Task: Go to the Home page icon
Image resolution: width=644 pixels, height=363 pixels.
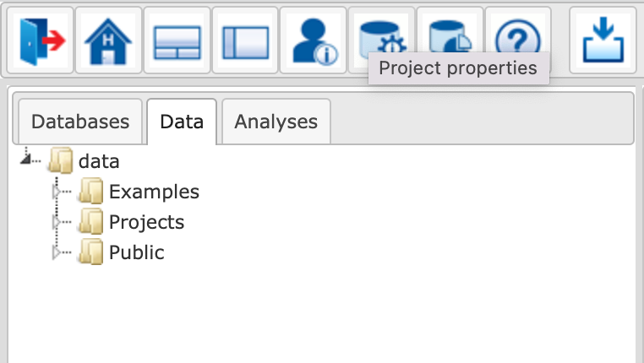Action: click(108, 41)
